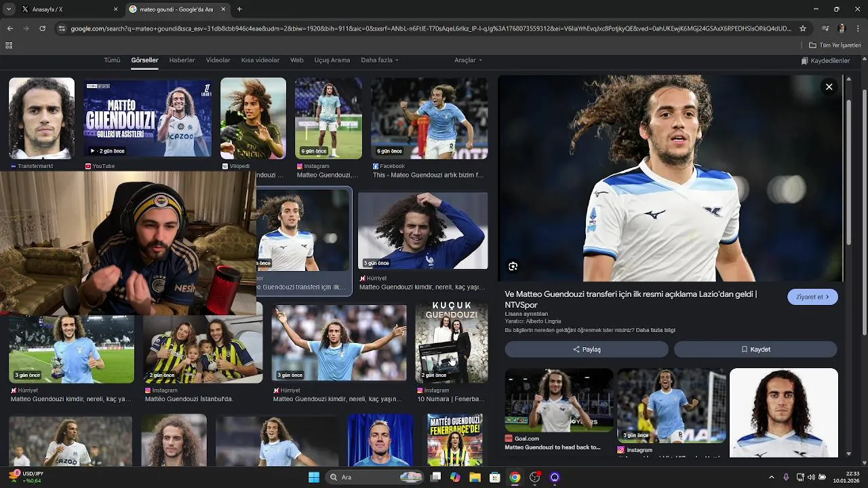Screen dimensions: 868x488
Task: Open the USD/JPY widget on taskbar
Action: tap(27, 477)
